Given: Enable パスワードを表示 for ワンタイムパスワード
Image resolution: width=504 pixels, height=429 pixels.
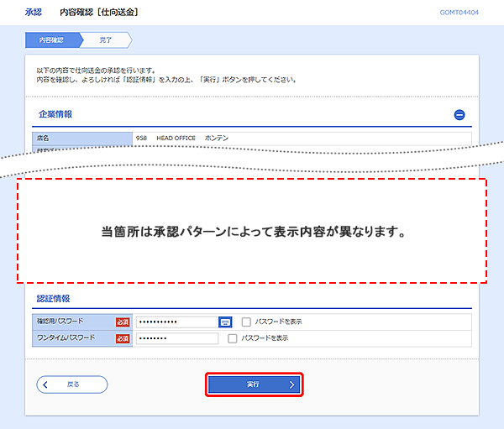Looking at the screenshot, I should [x=233, y=338].
